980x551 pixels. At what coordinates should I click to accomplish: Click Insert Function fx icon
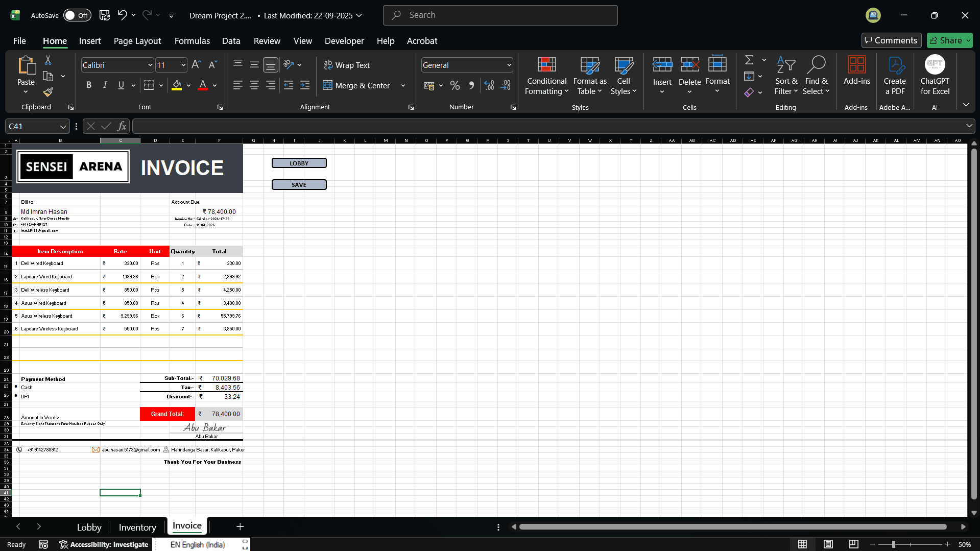tap(122, 126)
